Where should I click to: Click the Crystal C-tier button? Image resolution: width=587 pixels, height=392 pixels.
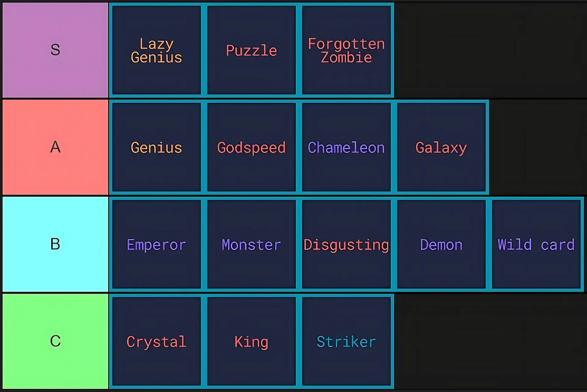(x=157, y=342)
